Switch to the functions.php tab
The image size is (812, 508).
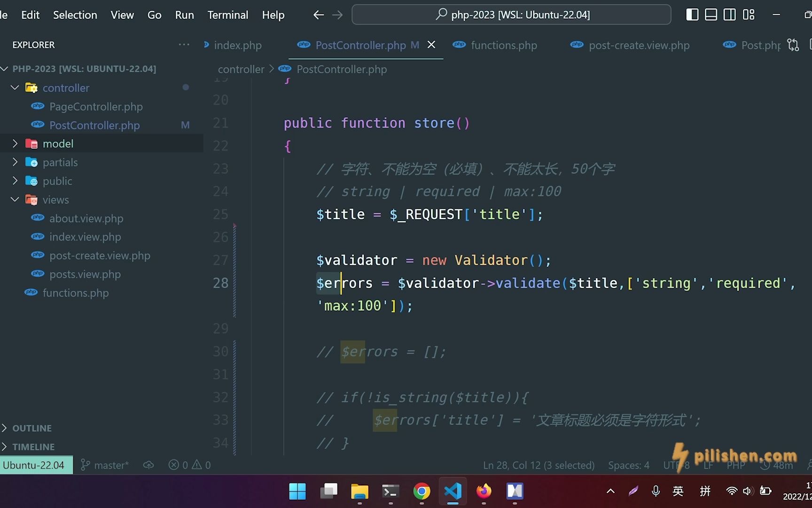point(504,45)
